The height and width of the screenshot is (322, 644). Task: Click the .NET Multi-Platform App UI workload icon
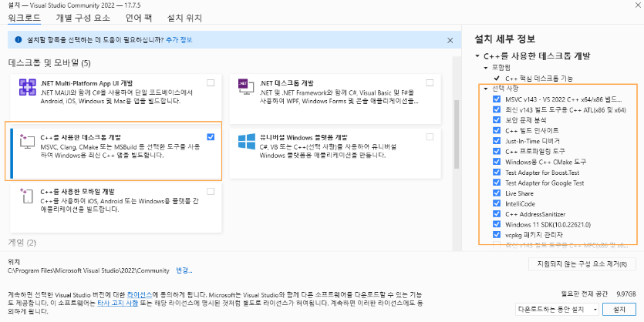tap(28, 87)
